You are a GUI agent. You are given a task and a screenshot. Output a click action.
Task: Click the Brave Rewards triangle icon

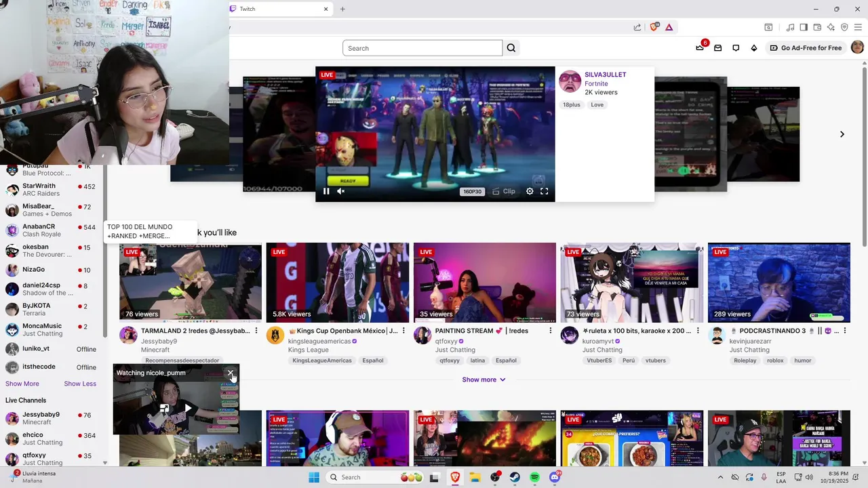click(x=669, y=27)
